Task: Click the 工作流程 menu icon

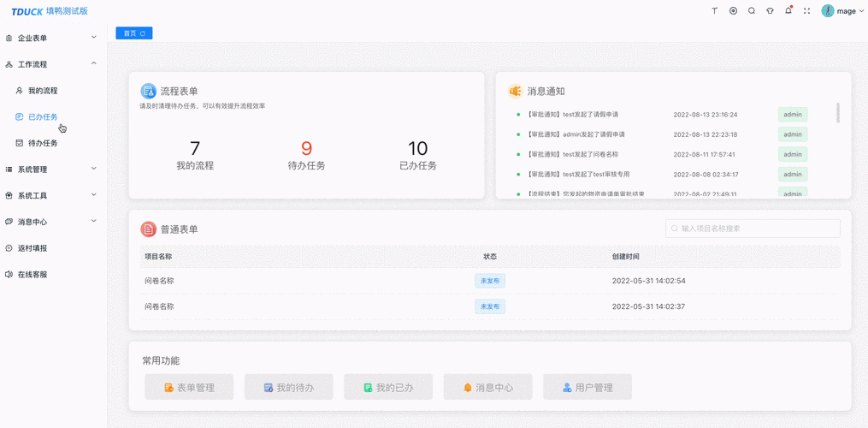Action: coord(9,64)
